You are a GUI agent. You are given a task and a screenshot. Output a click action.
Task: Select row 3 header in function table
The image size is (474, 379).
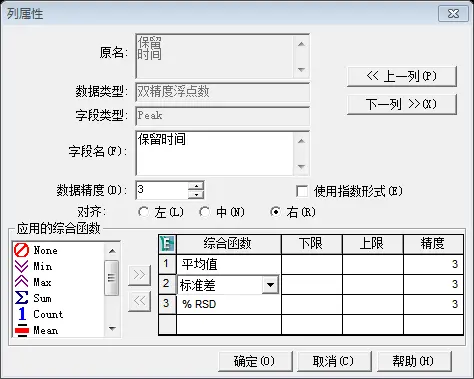click(167, 304)
